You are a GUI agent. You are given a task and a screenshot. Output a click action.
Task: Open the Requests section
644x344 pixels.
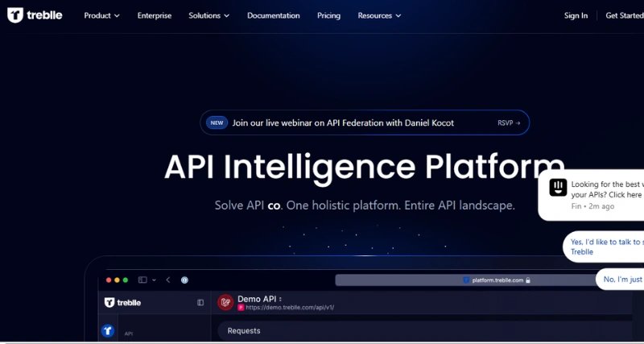point(244,331)
